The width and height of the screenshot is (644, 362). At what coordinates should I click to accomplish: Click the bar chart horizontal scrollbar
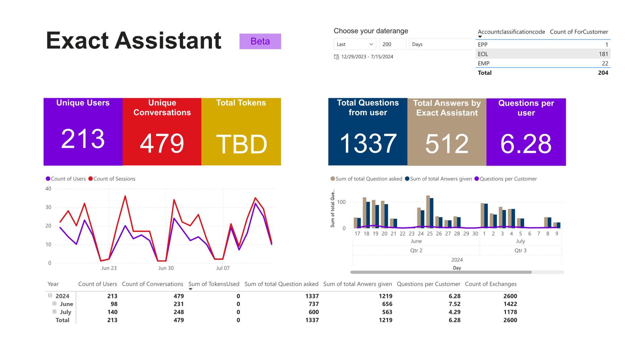click(441, 272)
